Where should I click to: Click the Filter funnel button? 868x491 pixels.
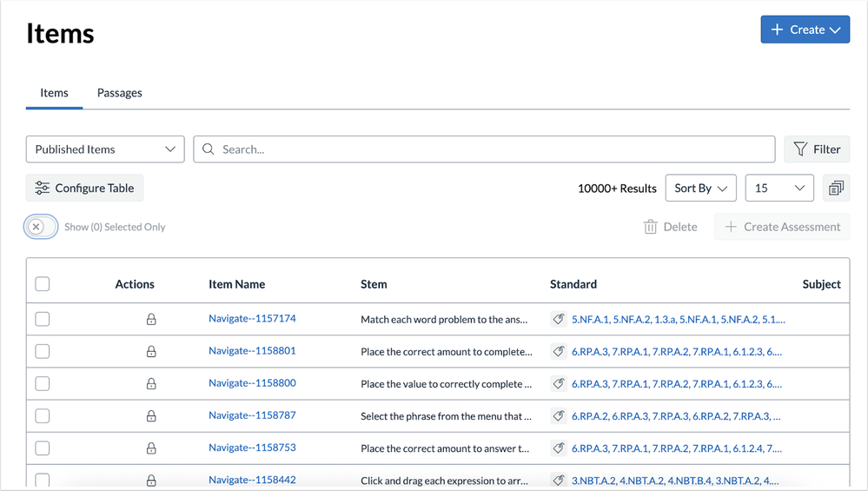[817, 149]
